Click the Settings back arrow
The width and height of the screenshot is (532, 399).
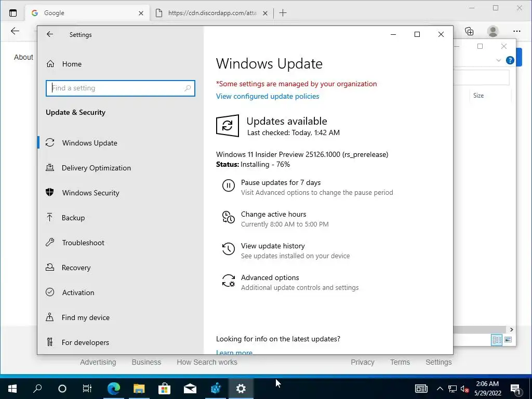click(x=50, y=34)
